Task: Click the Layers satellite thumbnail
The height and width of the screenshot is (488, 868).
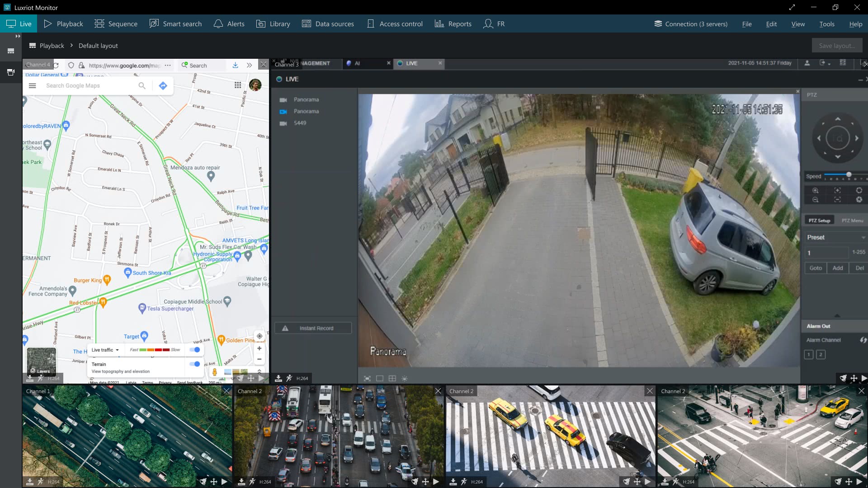Action: 42,362
